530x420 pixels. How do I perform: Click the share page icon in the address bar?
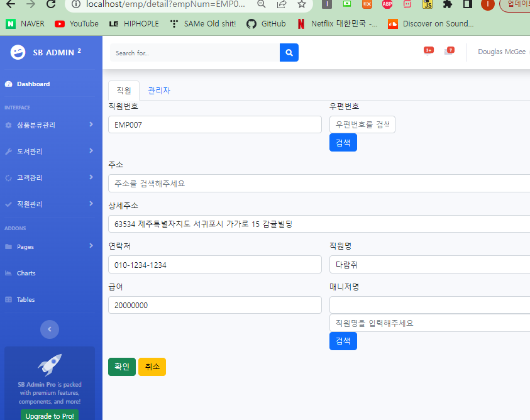282,4
